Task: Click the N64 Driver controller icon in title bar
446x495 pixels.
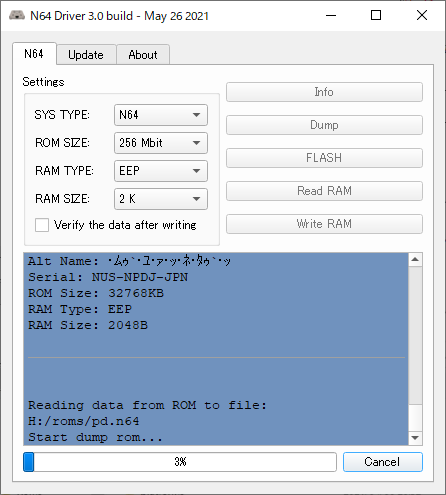Action: [x=17, y=15]
